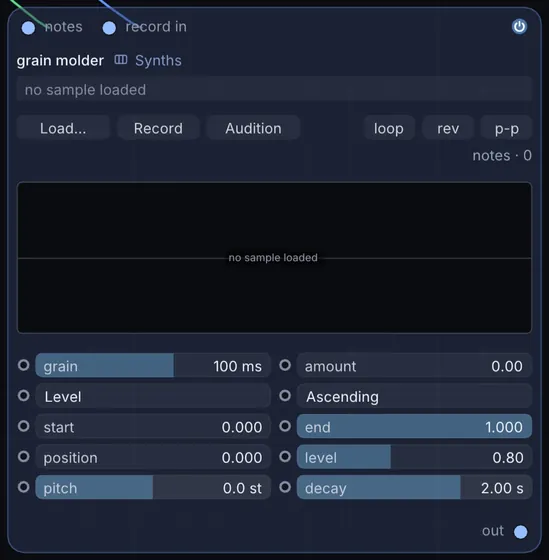Click the empty waveform display
The width and height of the screenshot is (549, 560).
pos(274,258)
